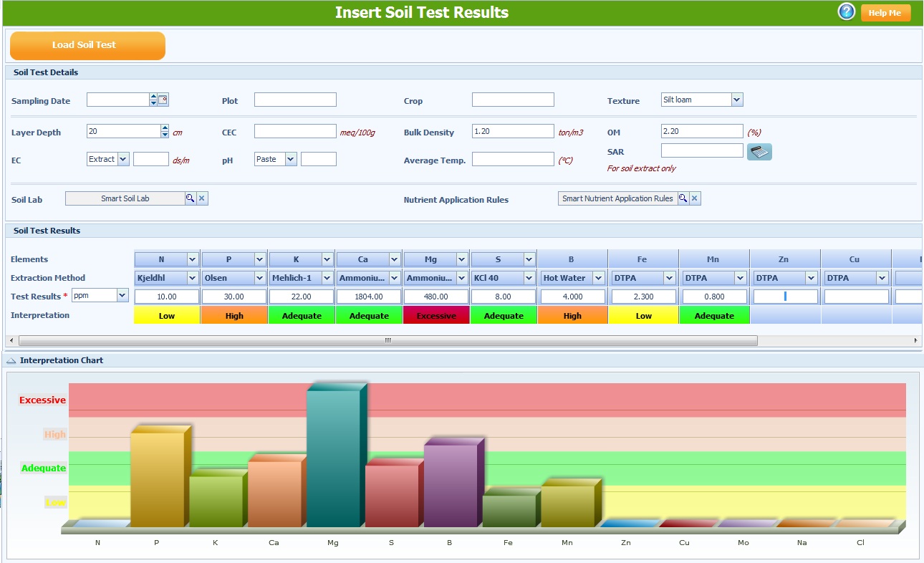The image size is (924, 563).
Task: Click the High interpretation cell for B
Action: click(x=572, y=315)
